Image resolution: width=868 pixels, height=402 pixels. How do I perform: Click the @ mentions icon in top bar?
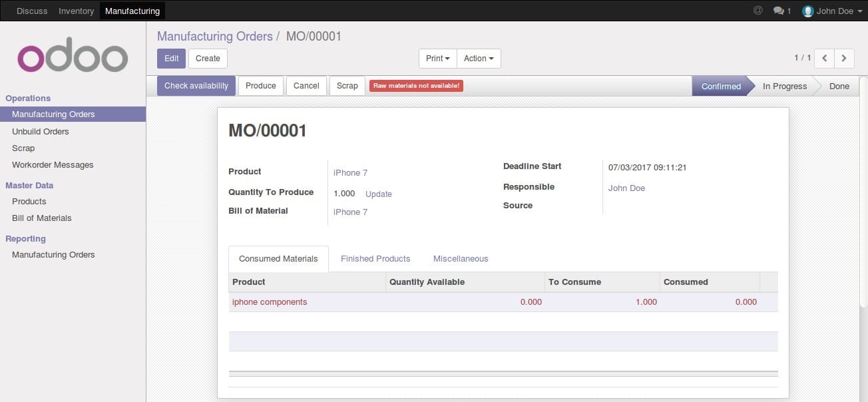tap(758, 11)
